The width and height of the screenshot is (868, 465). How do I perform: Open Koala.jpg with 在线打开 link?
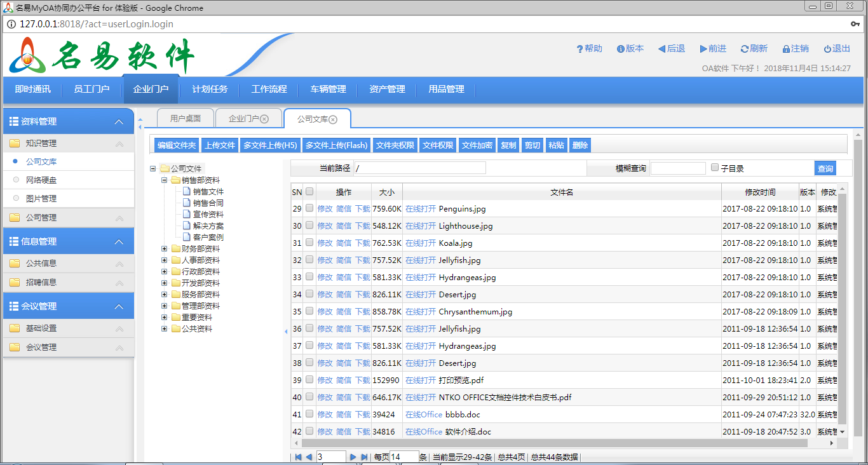click(x=420, y=243)
